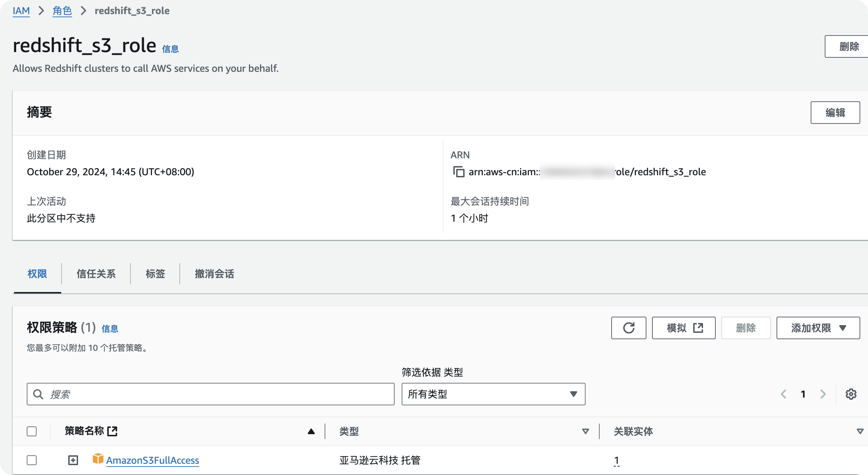
Task: Switch to the 信任关系 tab
Action: pyautogui.click(x=96, y=274)
